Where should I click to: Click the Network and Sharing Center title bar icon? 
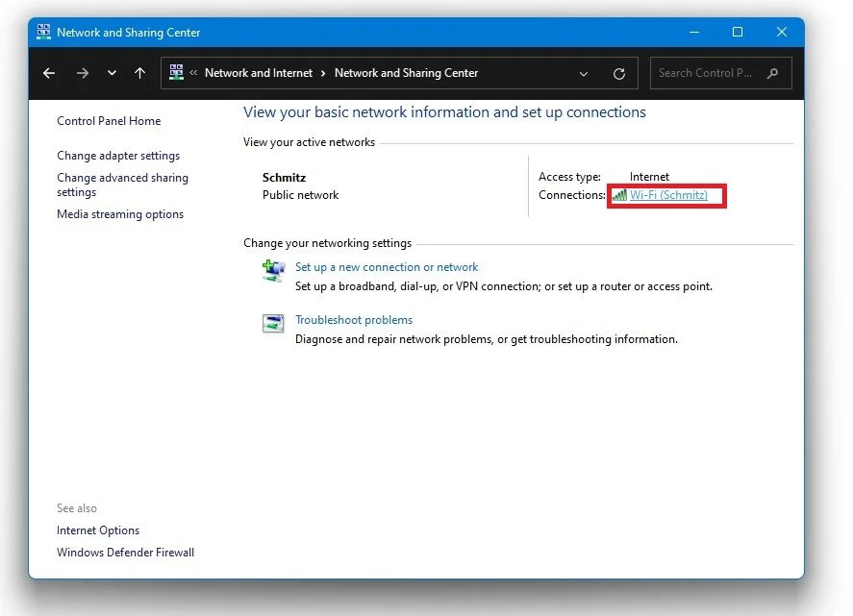pos(42,32)
